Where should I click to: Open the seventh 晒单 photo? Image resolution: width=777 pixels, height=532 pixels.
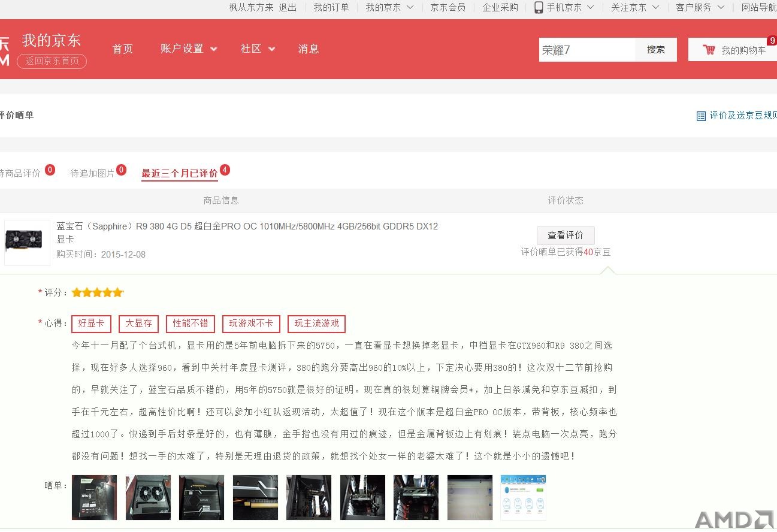tap(416, 497)
